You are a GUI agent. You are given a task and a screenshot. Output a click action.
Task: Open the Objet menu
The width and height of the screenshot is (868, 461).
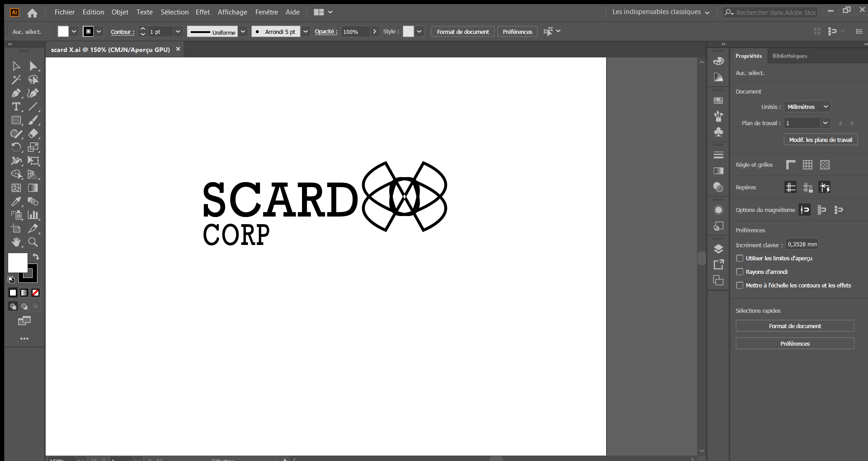pos(120,12)
